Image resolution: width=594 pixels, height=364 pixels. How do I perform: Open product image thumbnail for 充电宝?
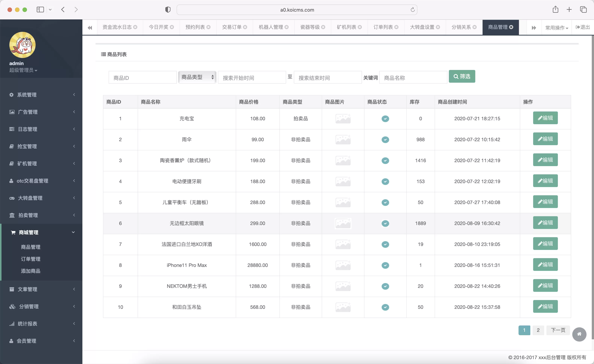pos(343,119)
